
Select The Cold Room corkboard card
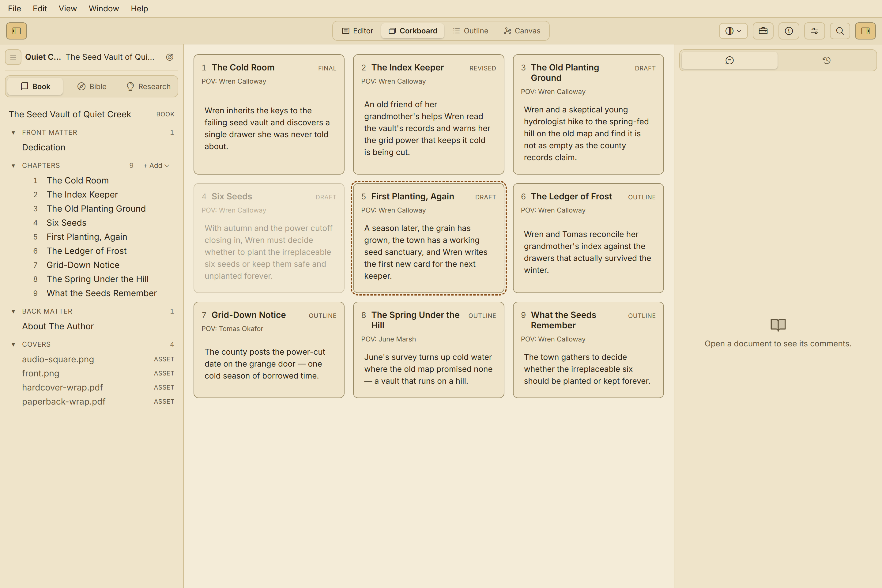(x=269, y=114)
